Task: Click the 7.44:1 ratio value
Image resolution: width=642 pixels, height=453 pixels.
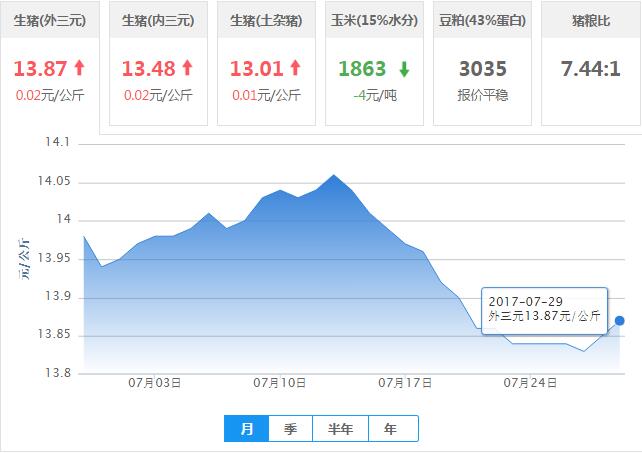Action: [x=591, y=68]
